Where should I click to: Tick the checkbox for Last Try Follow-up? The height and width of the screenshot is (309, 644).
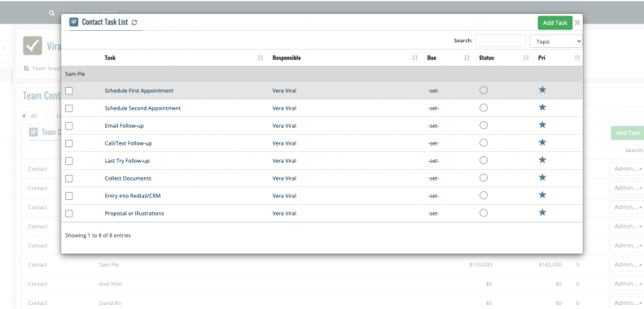coord(69,161)
